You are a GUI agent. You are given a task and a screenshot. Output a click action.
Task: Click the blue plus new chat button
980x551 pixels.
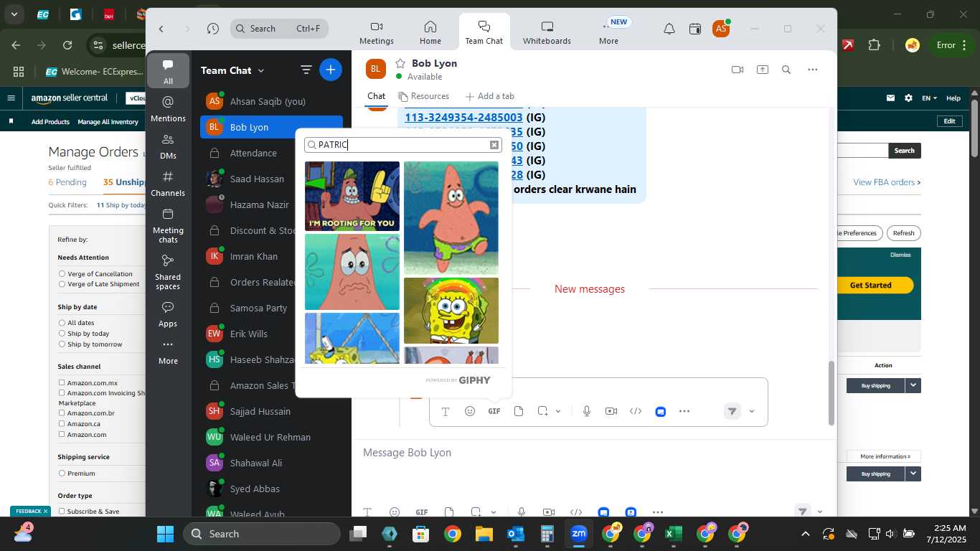[x=330, y=70]
